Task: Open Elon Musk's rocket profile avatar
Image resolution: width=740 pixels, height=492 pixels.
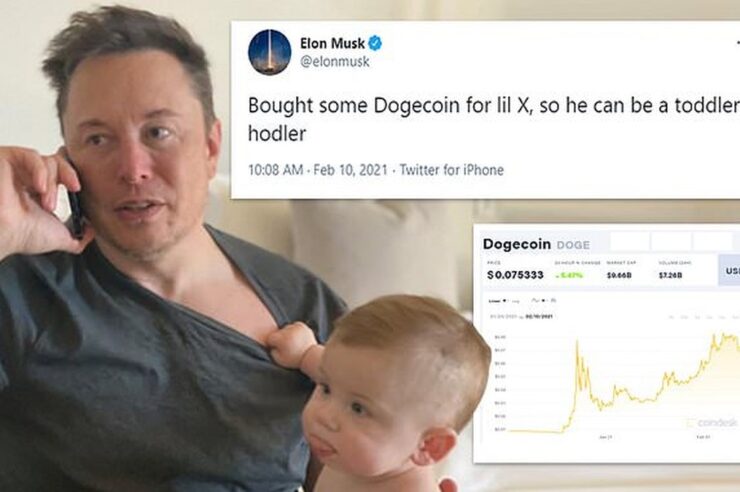Action: pyautogui.click(x=269, y=52)
